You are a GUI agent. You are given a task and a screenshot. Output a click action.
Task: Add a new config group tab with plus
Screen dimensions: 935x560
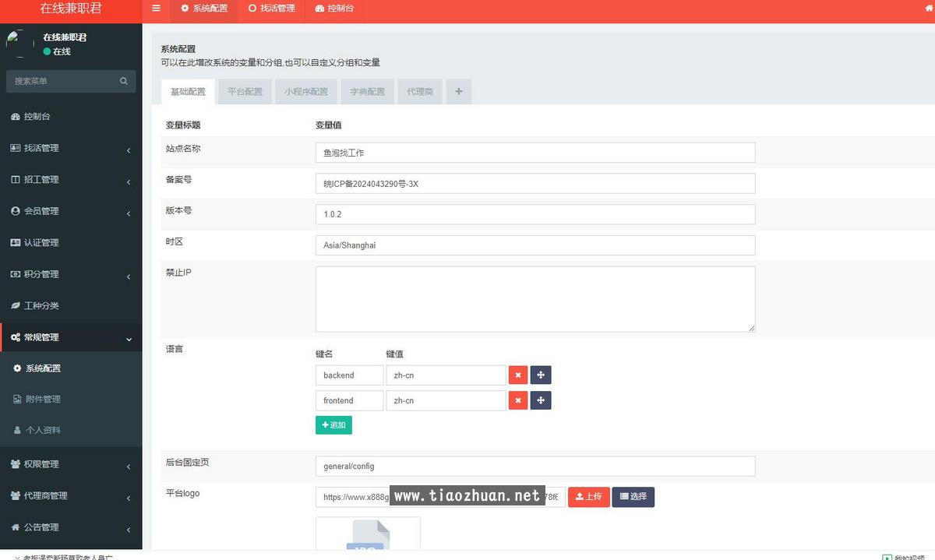click(458, 92)
